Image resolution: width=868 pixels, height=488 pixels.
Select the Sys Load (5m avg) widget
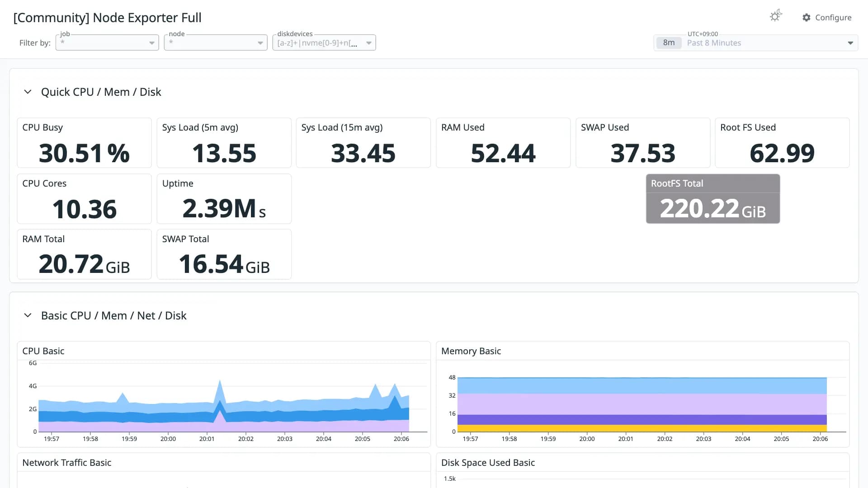[224, 143]
